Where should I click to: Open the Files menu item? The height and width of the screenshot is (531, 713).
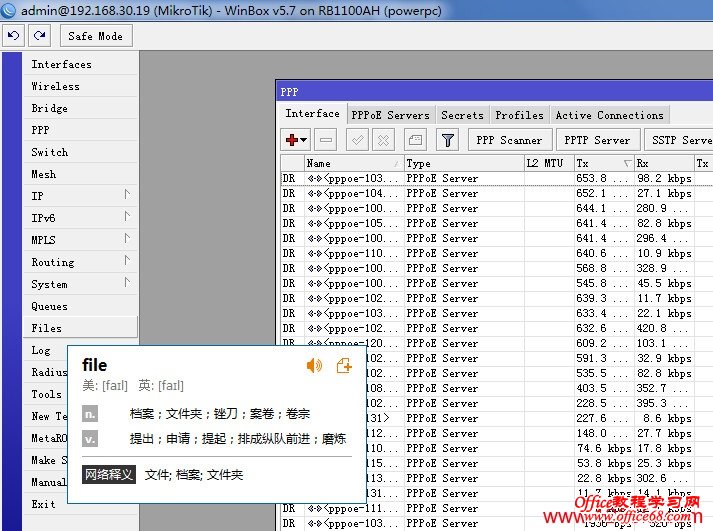80,328
